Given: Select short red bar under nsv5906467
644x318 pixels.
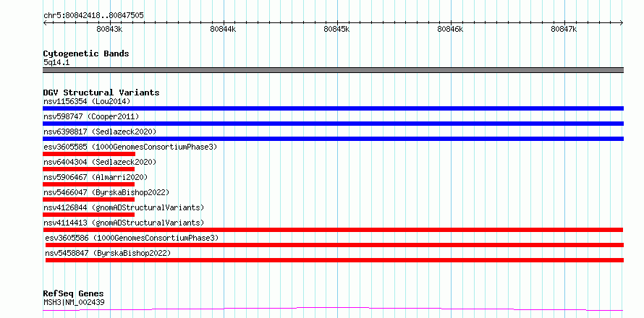Looking at the screenshot, I should 89,184.
